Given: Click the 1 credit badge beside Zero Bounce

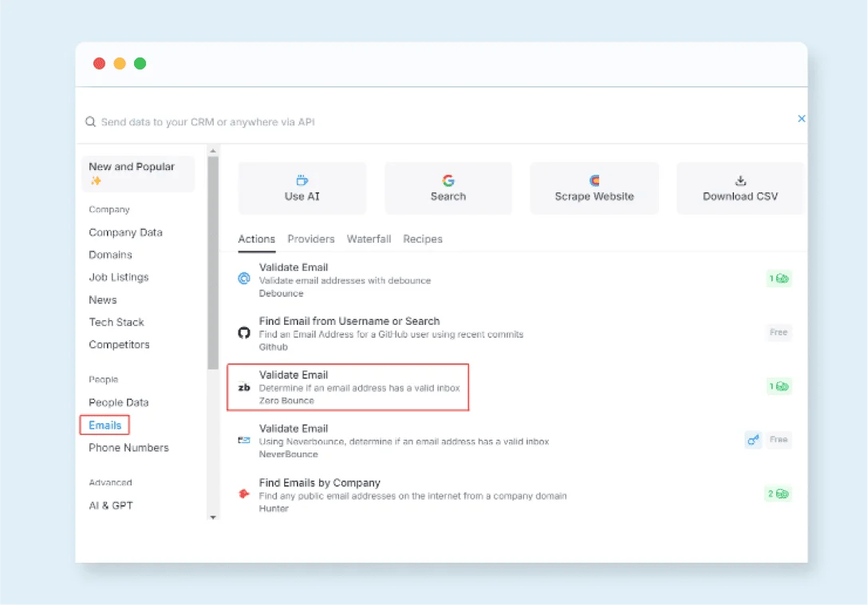Looking at the screenshot, I should click(x=779, y=386).
